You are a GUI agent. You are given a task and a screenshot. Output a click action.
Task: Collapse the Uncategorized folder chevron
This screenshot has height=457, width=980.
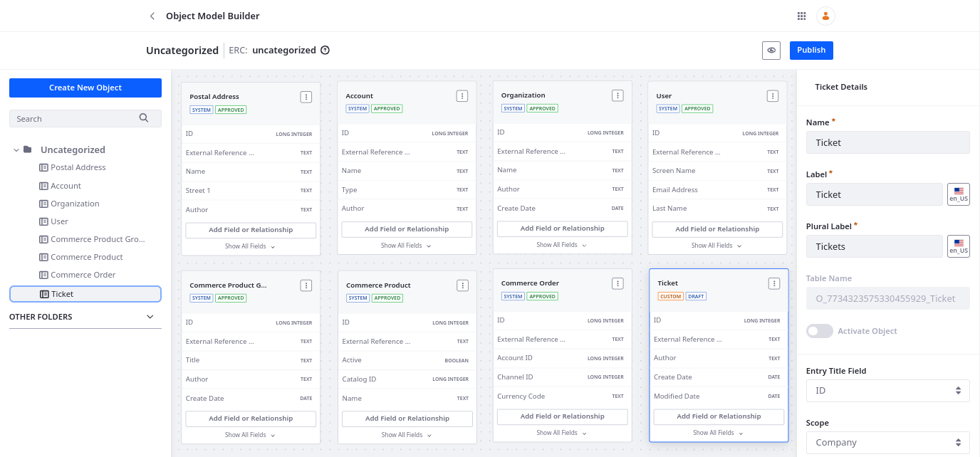tap(16, 150)
